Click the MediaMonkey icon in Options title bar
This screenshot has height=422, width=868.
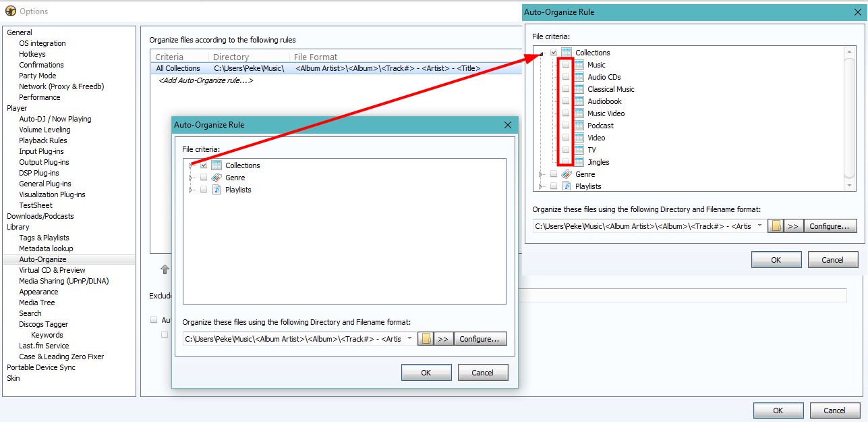tap(10, 11)
